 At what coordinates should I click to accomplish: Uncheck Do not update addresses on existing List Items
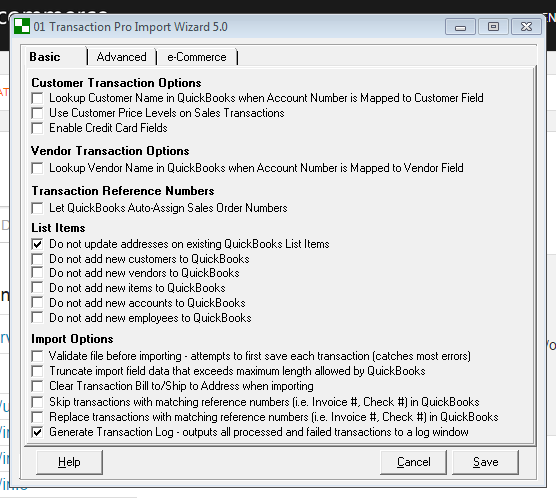tap(37, 244)
